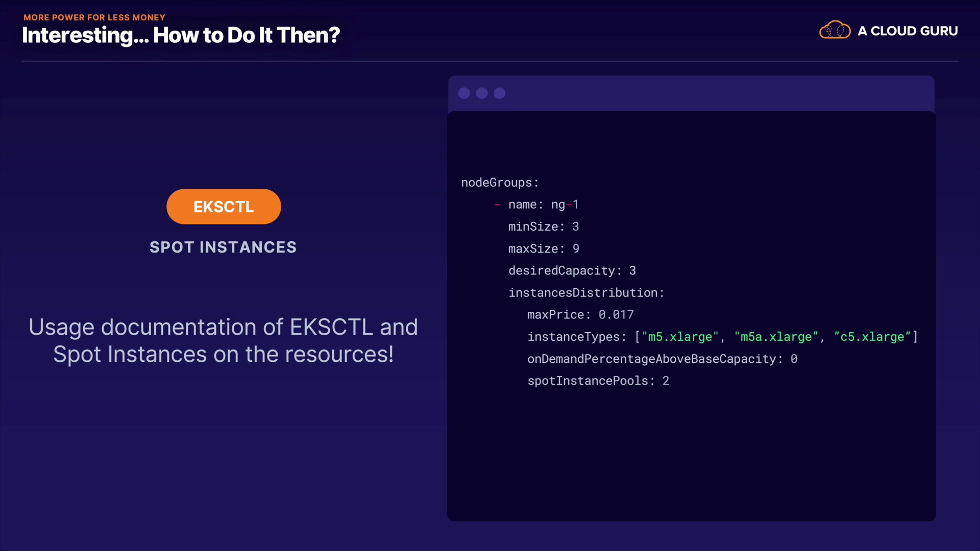The image size is (980, 551).
Task: Click the spotInstancePools: 2 line
Action: pos(598,381)
